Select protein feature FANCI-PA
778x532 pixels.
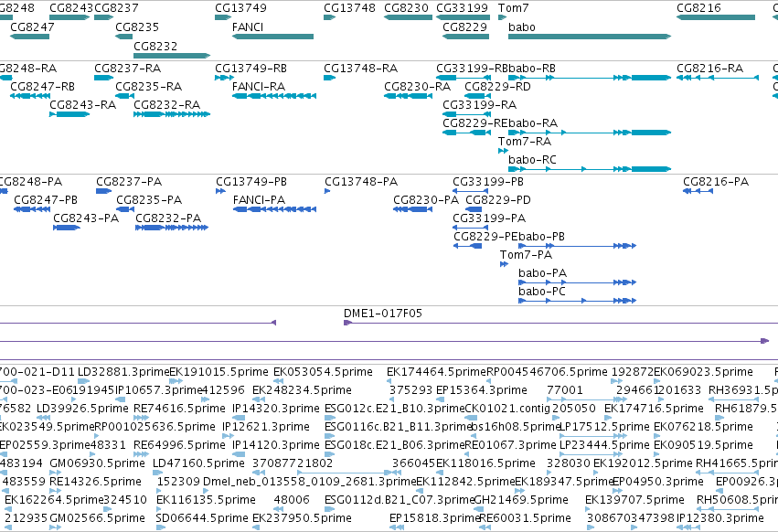[274, 209]
